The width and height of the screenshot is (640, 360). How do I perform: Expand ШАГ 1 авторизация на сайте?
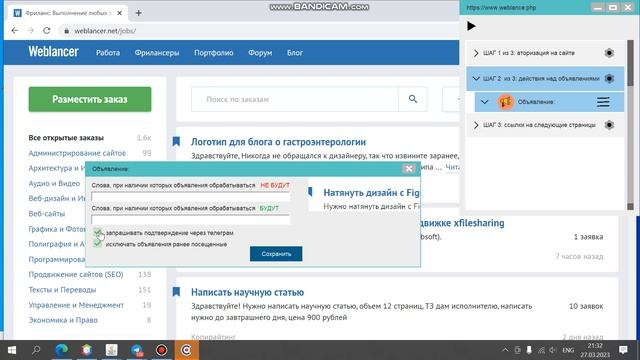[476, 53]
